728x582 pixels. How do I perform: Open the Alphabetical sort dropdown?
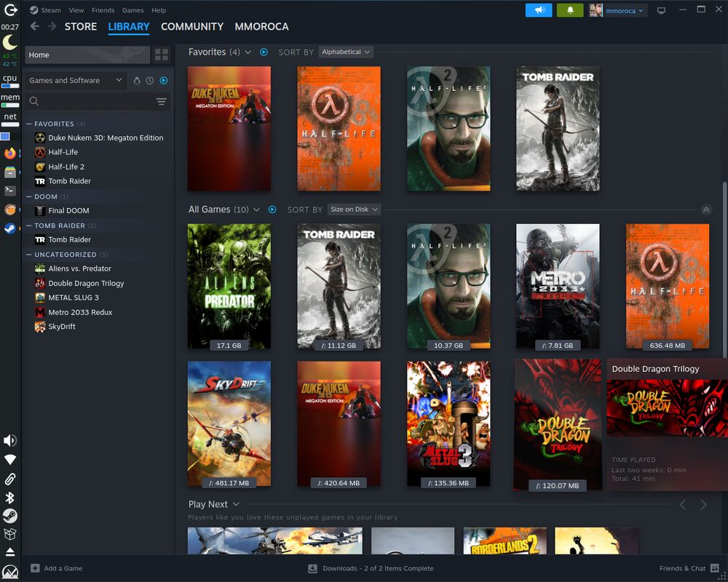(346, 52)
